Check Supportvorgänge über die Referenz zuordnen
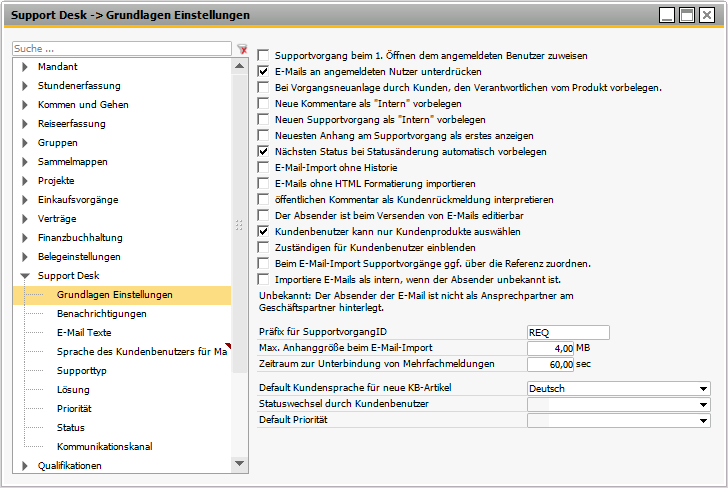This screenshot has height=488, width=728. click(263, 264)
